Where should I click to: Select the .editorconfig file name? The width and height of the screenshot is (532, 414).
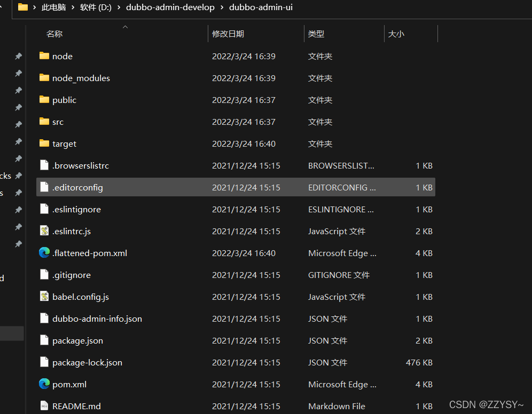pyautogui.click(x=77, y=188)
